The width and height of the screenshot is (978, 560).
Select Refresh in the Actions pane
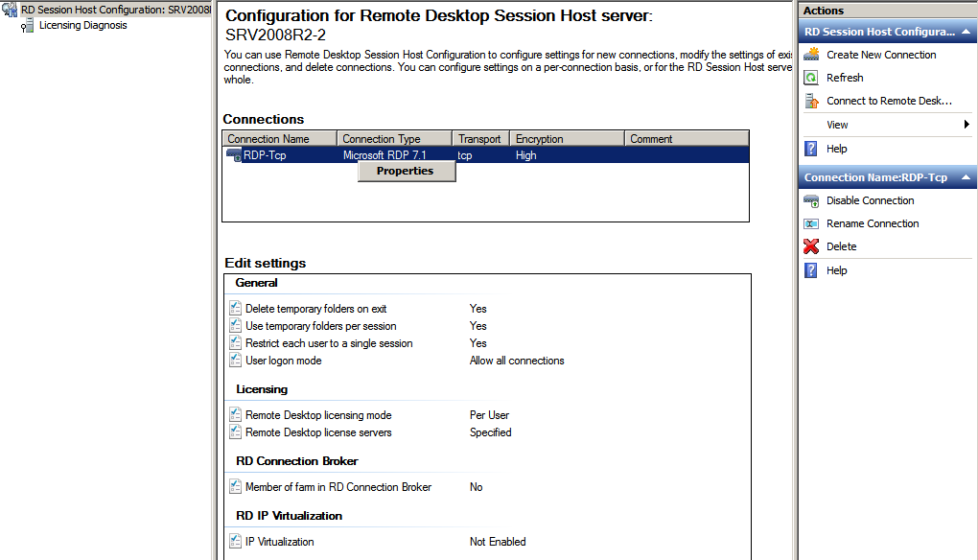tap(845, 78)
